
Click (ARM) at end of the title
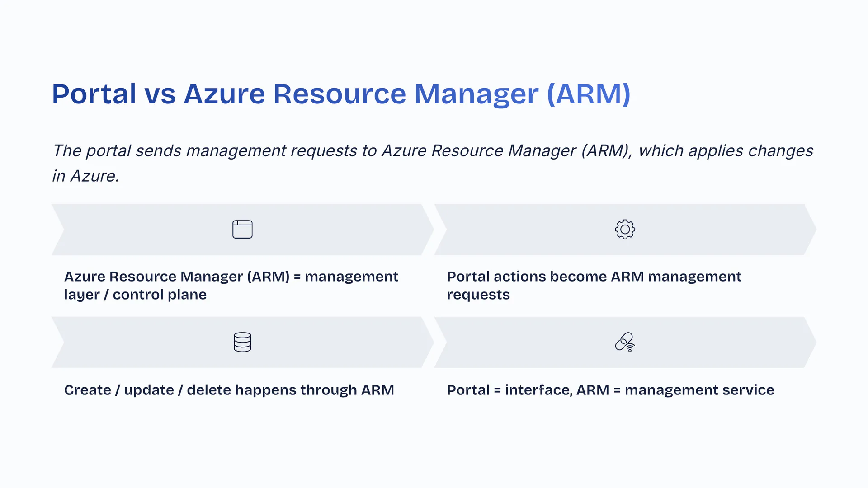click(588, 94)
